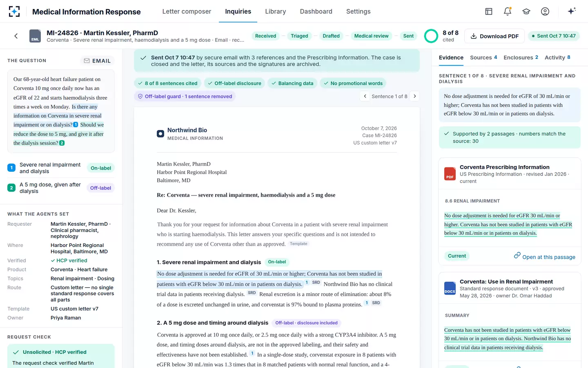This screenshot has height=368, width=588.
Task: Switch to the Letter composer tab
Action: (x=187, y=11)
